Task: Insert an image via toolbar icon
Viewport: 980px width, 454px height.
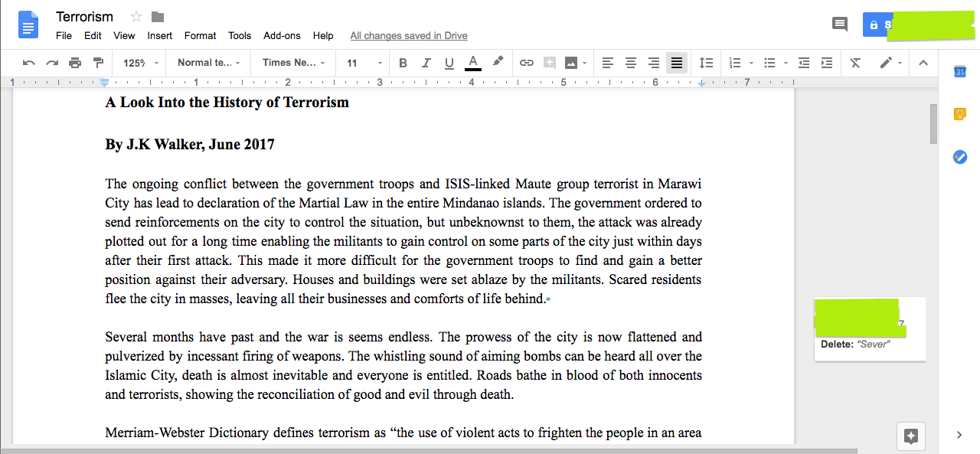Action: coord(571,63)
